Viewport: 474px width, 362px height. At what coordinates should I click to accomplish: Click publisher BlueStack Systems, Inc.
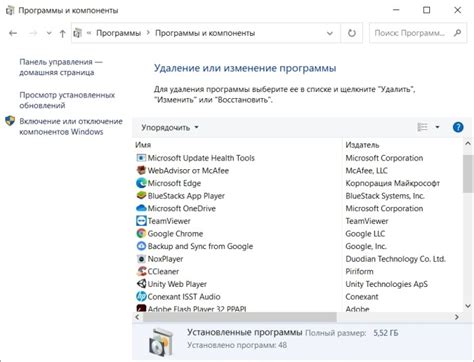(385, 196)
